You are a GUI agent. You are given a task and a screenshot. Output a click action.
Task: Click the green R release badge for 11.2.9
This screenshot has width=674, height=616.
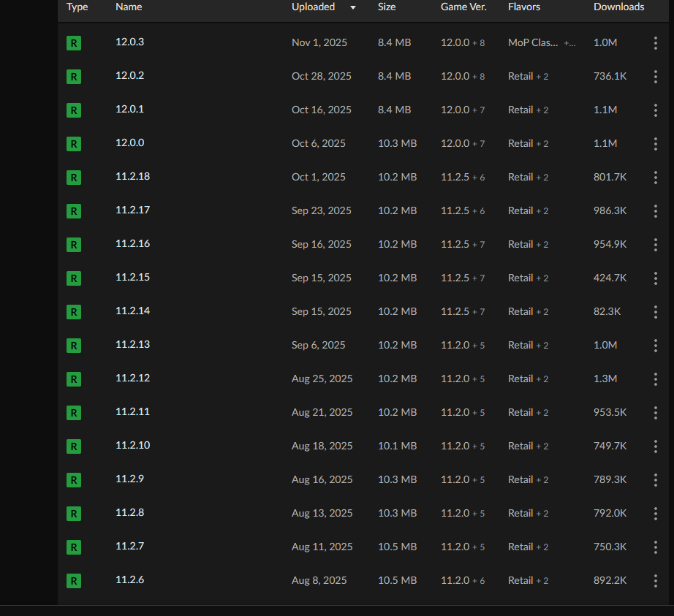click(x=74, y=480)
